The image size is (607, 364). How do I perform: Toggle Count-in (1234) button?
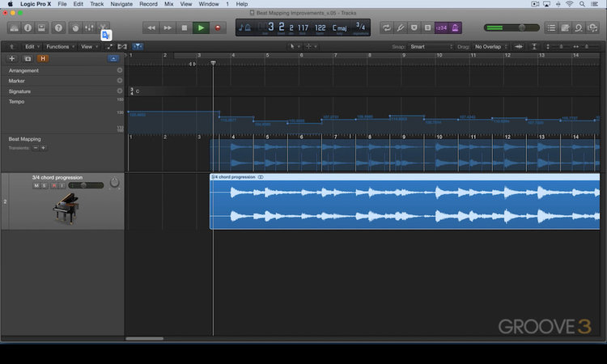441,28
